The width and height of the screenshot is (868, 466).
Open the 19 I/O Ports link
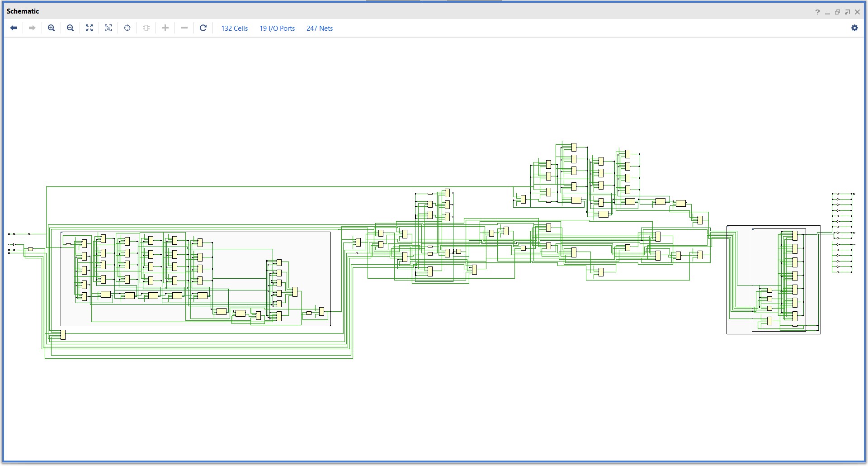(x=277, y=29)
